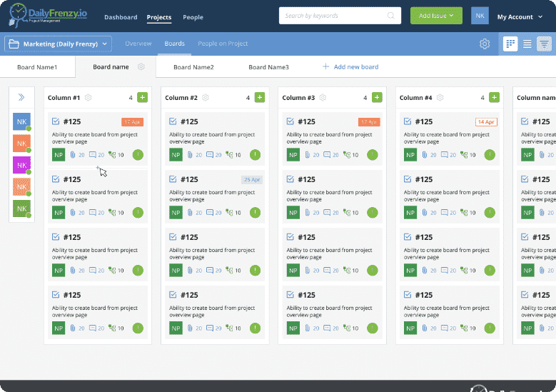This screenshot has height=392, width=556.
Task: Switch to the Overview tab
Action: coord(138,44)
